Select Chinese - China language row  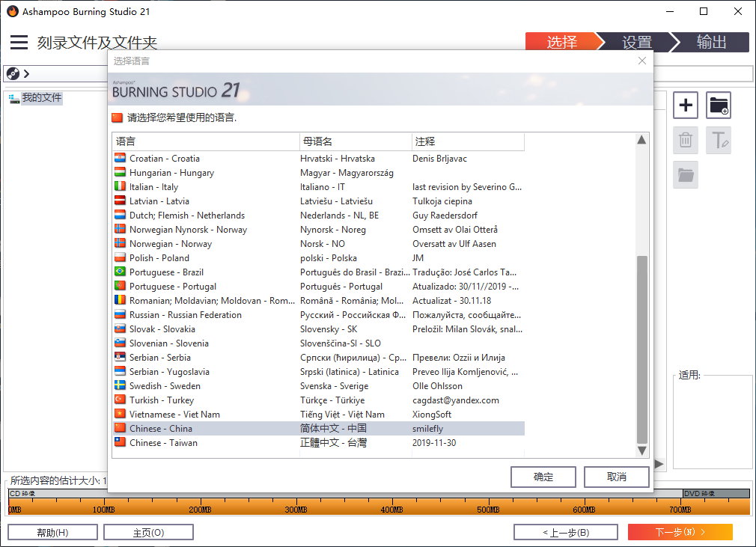[x=319, y=429]
